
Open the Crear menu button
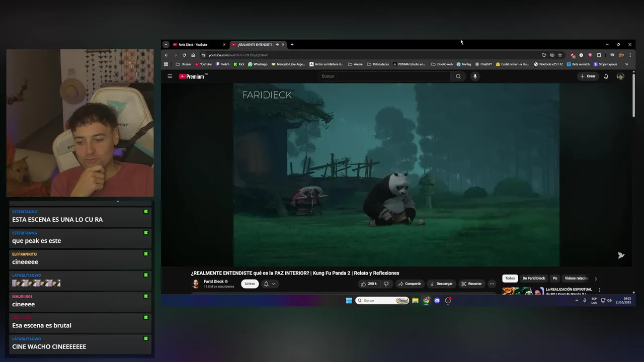588,76
